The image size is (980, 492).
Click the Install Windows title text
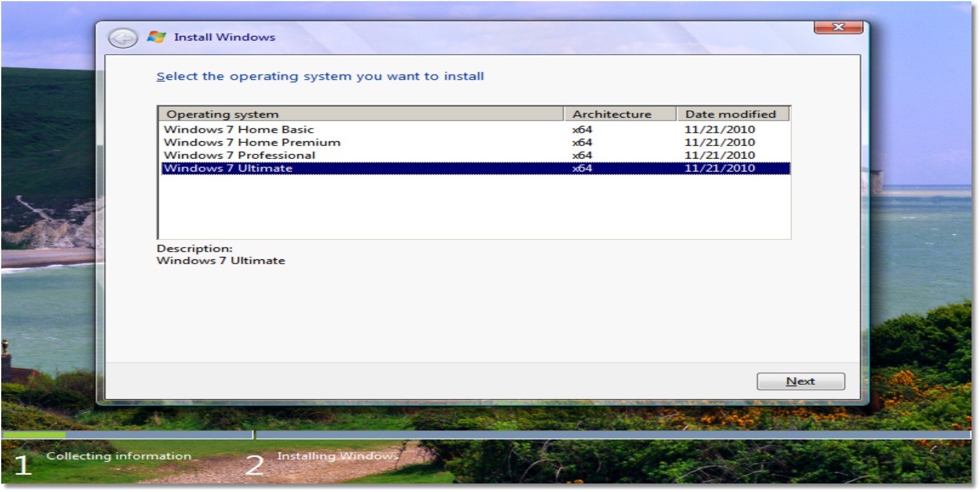point(224,37)
